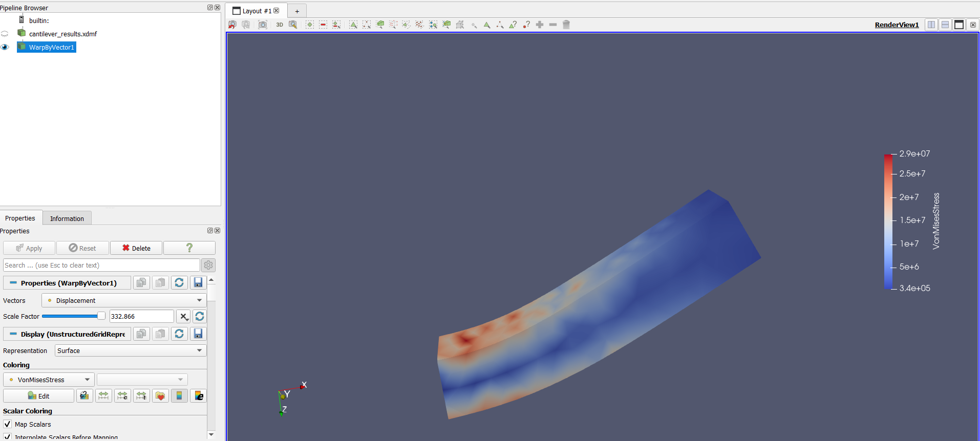This screenshot has width=980, height=441.
Task: Select points through frustum tool
Action: (393, 25)
